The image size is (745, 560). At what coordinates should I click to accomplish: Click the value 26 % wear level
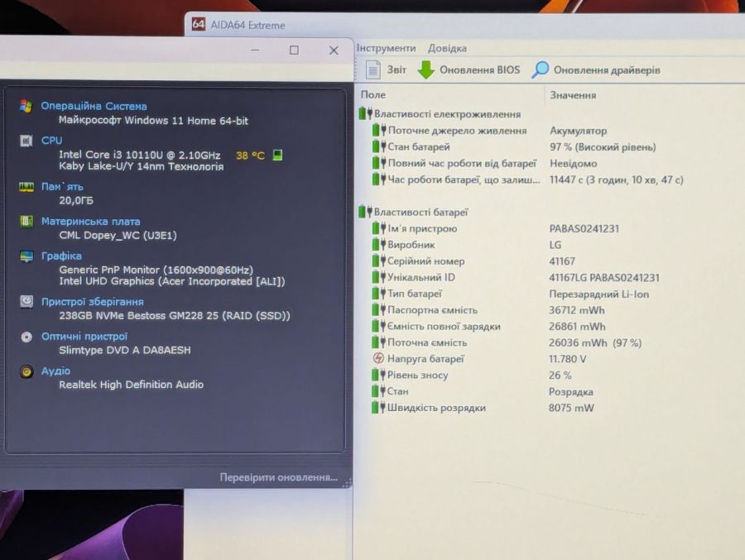pyautogui.click(x=560, y=376)
